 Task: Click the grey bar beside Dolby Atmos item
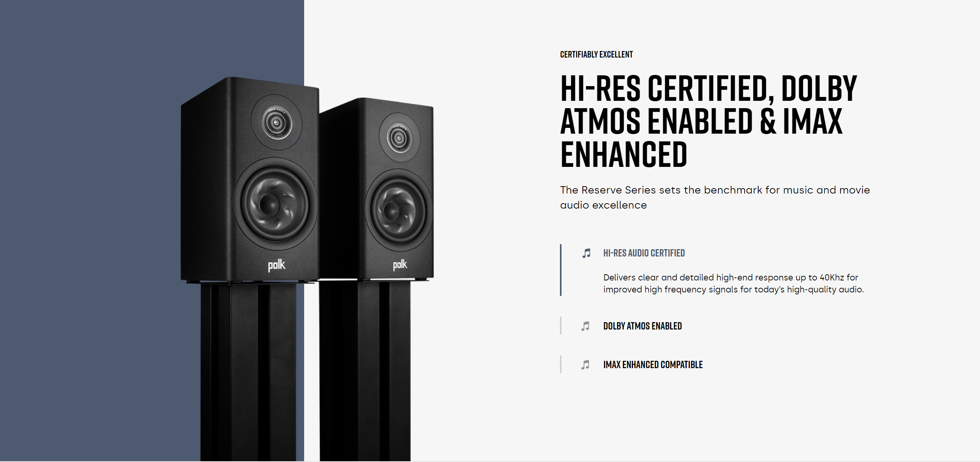(561, 326)
